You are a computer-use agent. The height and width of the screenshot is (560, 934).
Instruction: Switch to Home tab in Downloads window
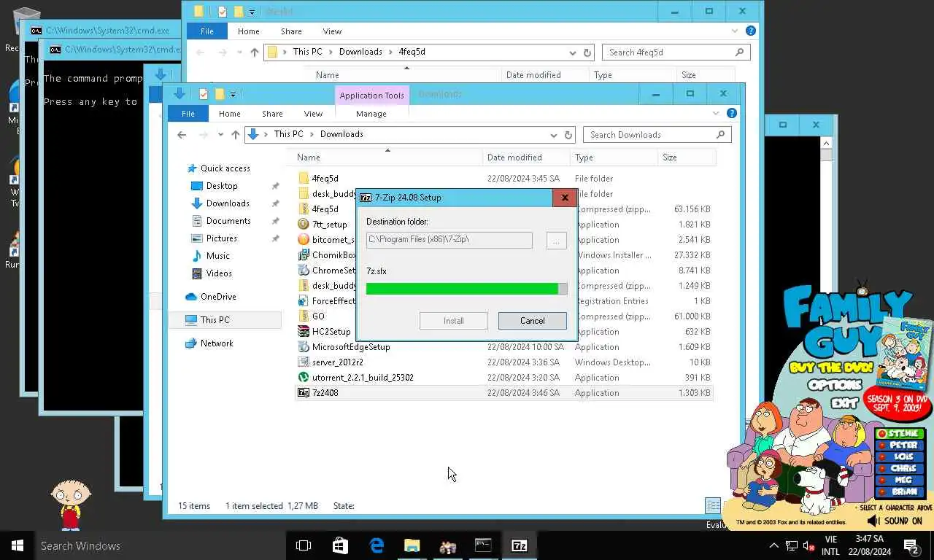pyautogui.click(x=229, y=114)
